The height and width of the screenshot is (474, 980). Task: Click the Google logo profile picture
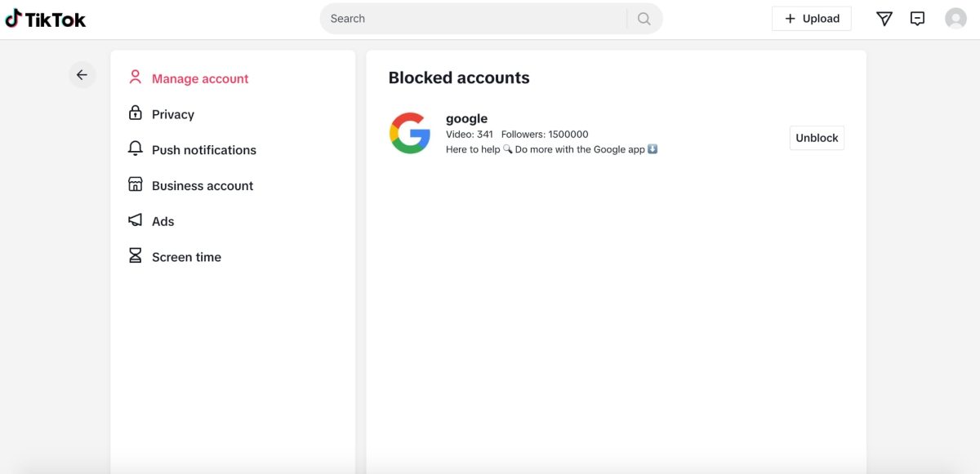coord(410,133)
